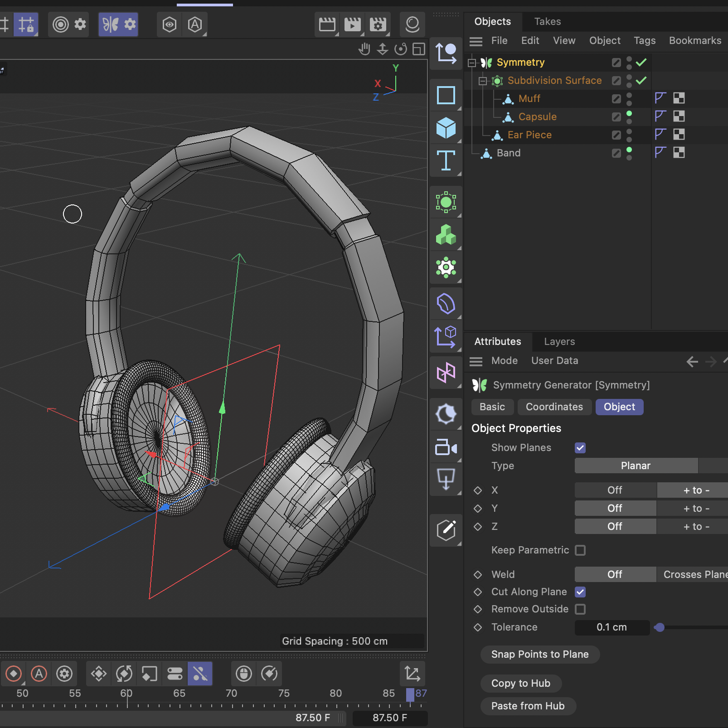Click the Tolerance slider handle
This screenshot has height=728, width=728.
[x=660, y=627]
